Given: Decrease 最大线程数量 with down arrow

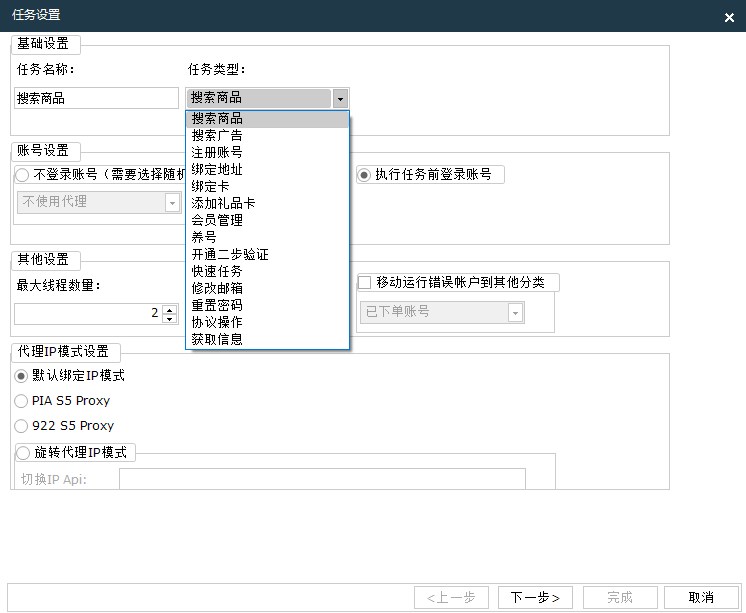Looking at the screenshot, I should pos(169,319).
